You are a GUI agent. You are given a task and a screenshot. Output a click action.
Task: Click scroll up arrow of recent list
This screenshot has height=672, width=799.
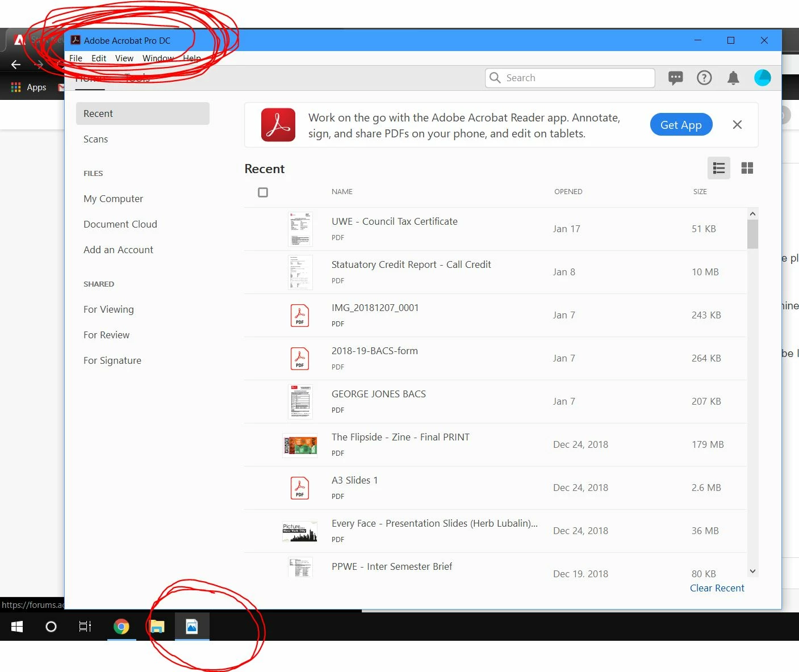[752, 214]
